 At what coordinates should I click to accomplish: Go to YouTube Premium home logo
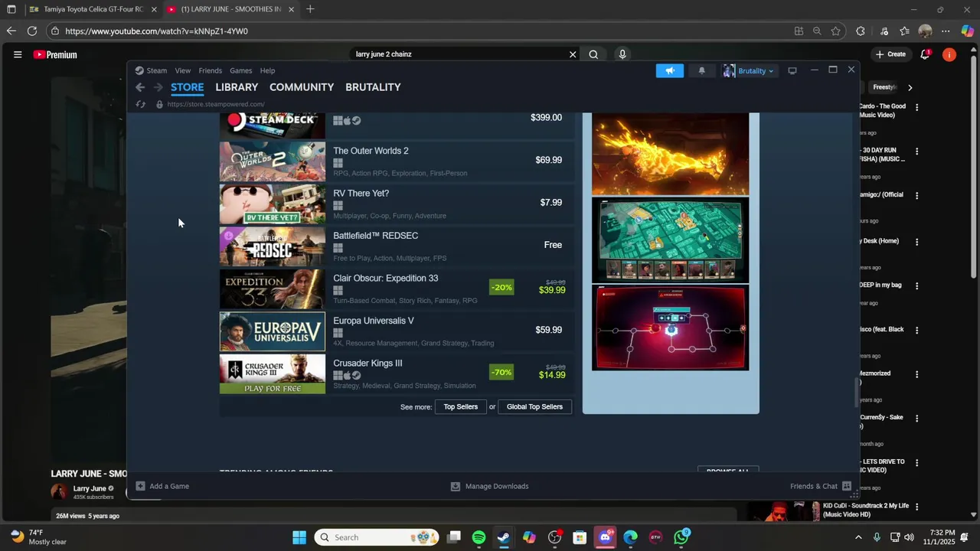click(55, 54)
